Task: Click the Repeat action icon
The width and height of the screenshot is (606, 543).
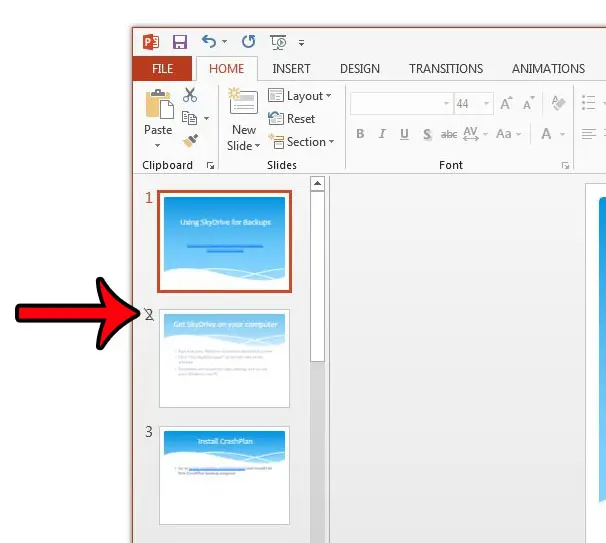Action: pyautogui.click(x=248, y=42)
